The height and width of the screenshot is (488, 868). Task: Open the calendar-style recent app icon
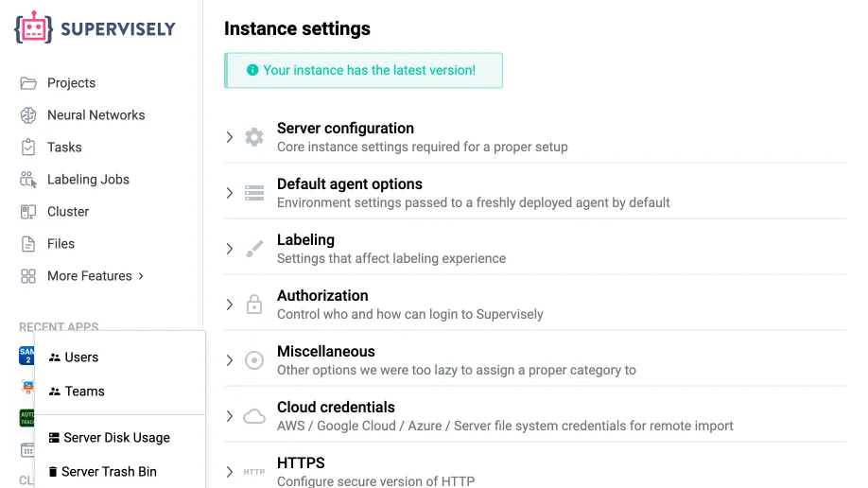pos(27,450)
